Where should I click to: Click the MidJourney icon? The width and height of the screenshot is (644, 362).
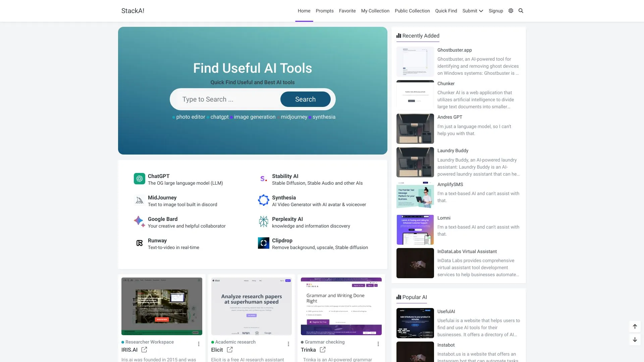(139, 200)
